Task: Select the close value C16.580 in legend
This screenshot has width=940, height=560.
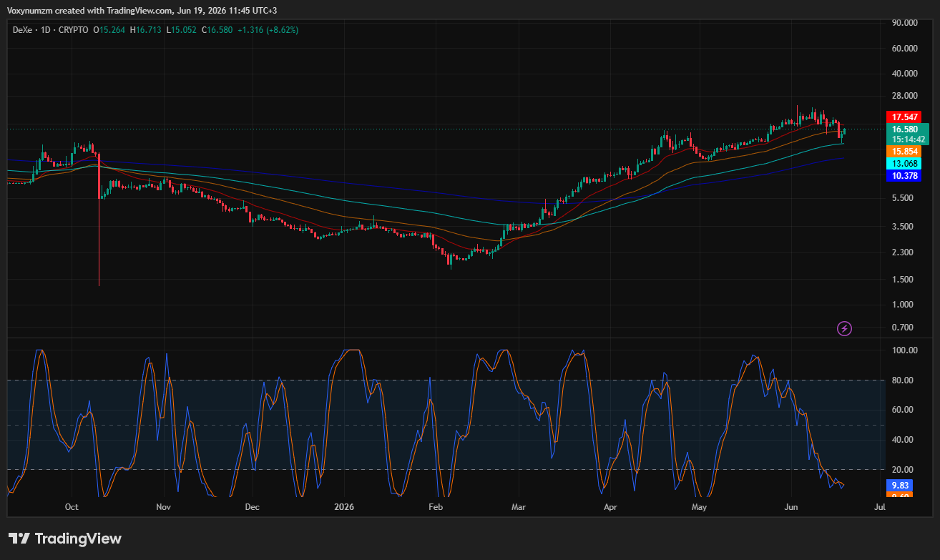Action: (x=216, y=30)
